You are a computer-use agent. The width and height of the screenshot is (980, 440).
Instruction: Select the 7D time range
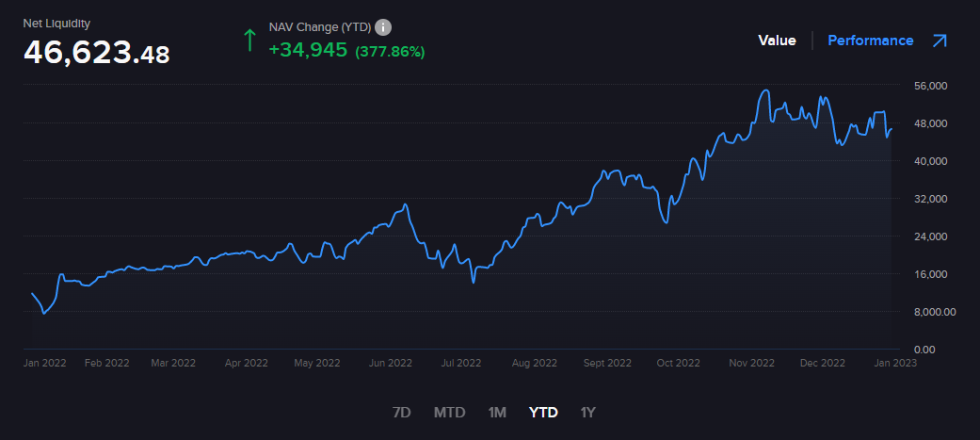[x=402, y=412]
